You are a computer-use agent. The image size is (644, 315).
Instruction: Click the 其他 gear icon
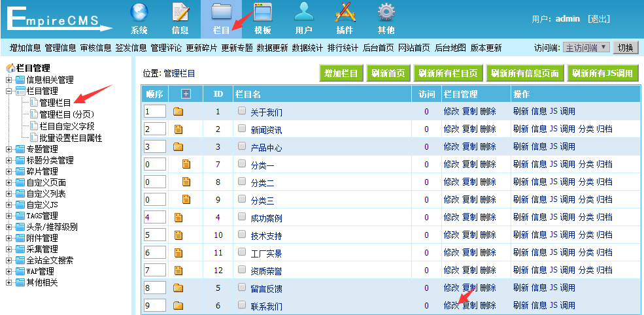point(386,13)
